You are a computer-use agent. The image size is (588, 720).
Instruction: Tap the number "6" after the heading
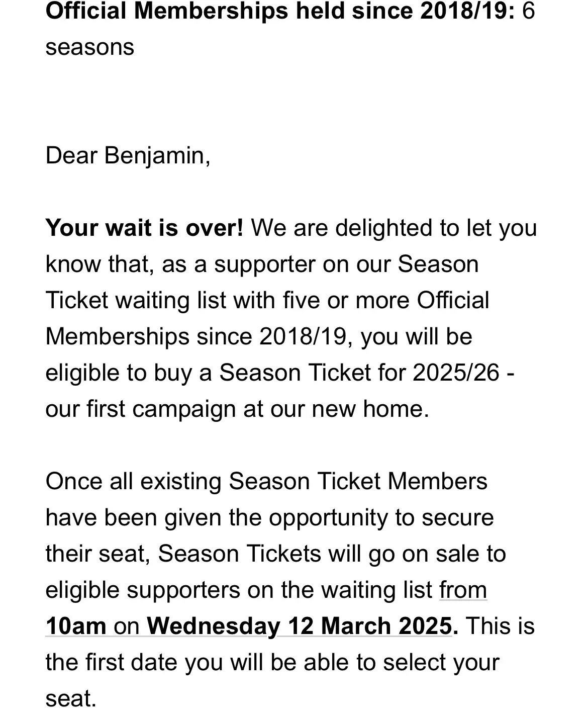pos(528,11)
